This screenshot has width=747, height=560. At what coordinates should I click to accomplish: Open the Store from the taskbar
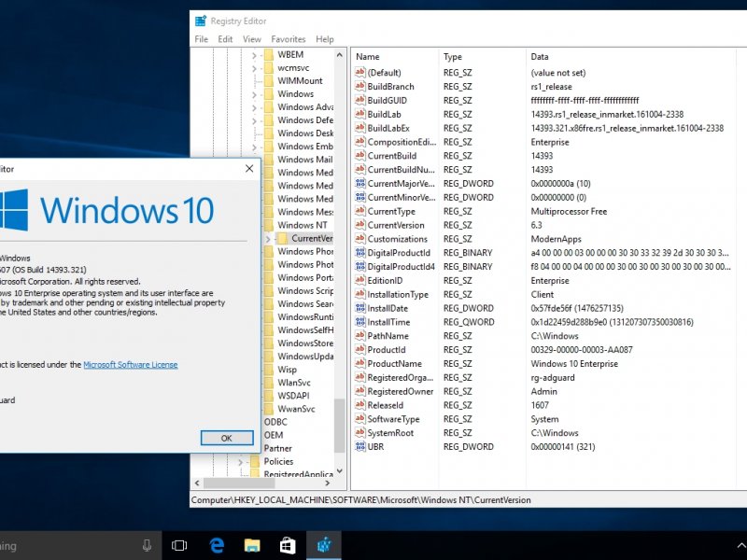288,545
